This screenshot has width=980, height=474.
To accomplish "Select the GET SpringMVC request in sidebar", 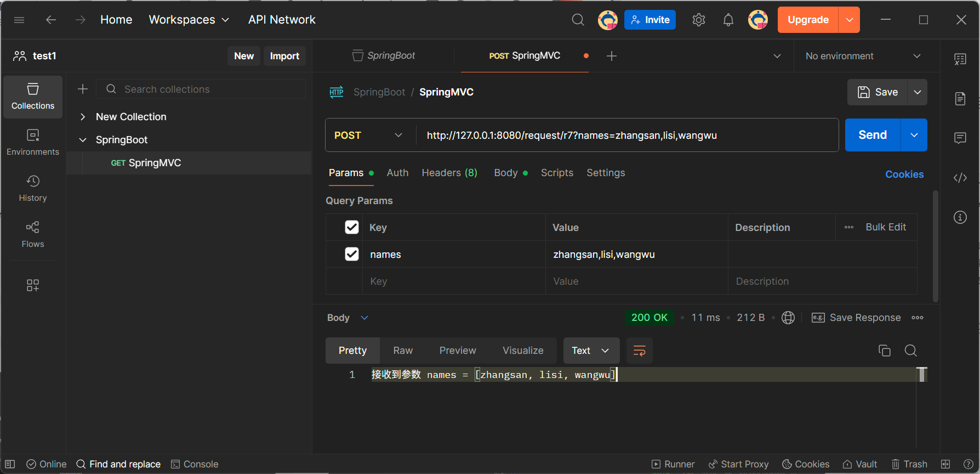I will [x=189, y=163].
